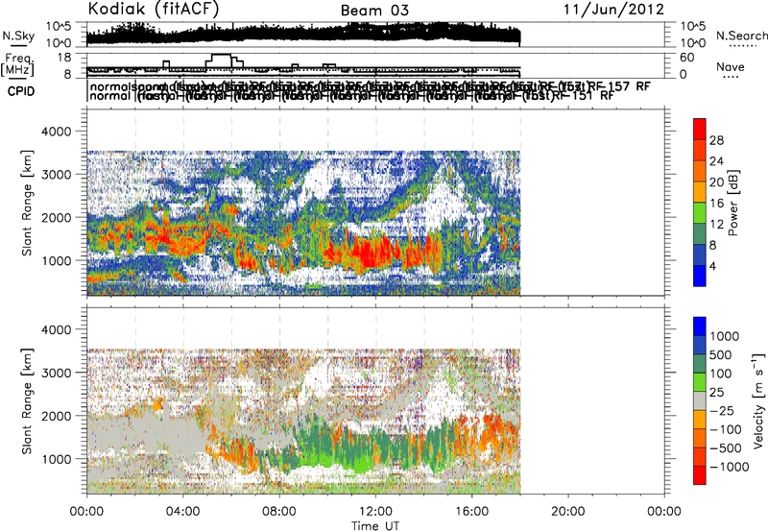The width and height of the screenshot is (768, 532).
Task: Click the "Beam 03" heading
Action: click(x=374, y=11)
